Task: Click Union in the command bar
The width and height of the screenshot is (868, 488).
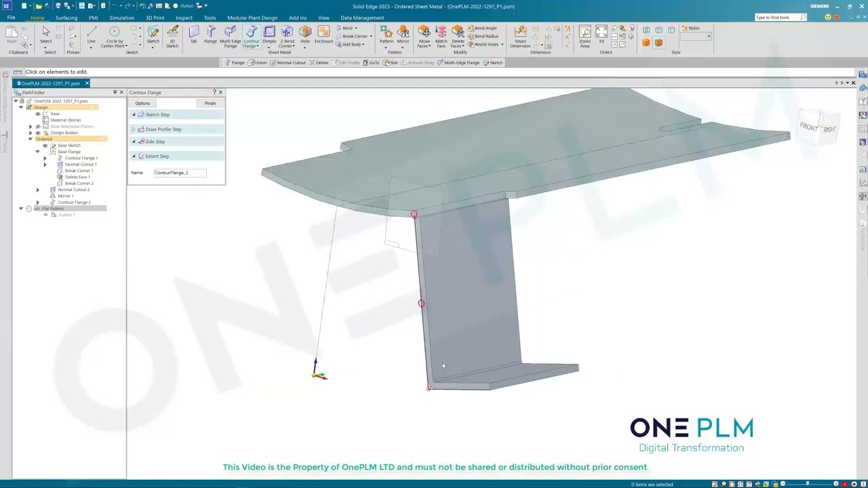Action: coord(257,62)
